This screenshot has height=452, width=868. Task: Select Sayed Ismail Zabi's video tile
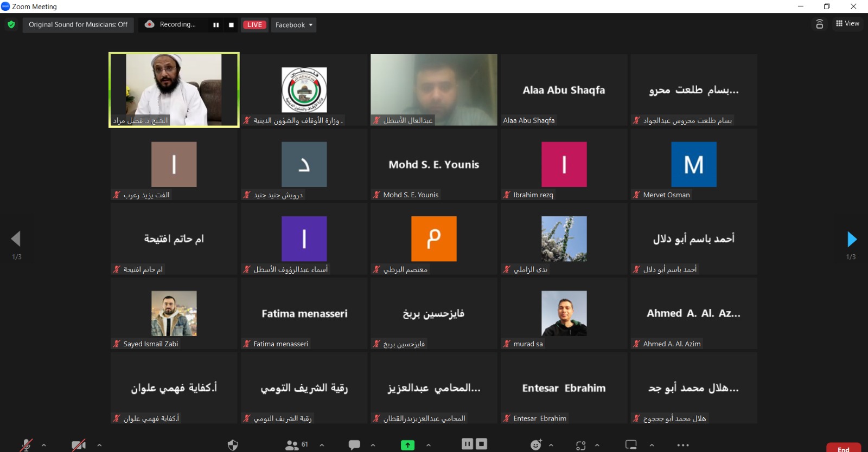click(174, 313)
